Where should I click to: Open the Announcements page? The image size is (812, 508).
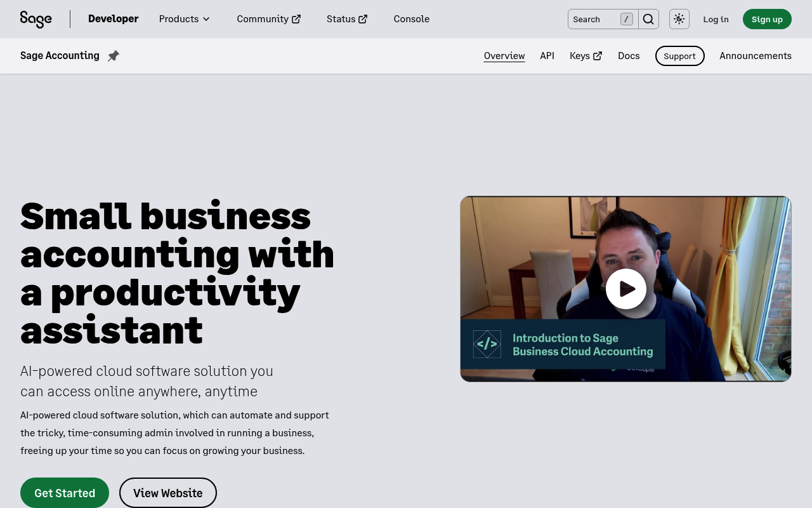756,56
